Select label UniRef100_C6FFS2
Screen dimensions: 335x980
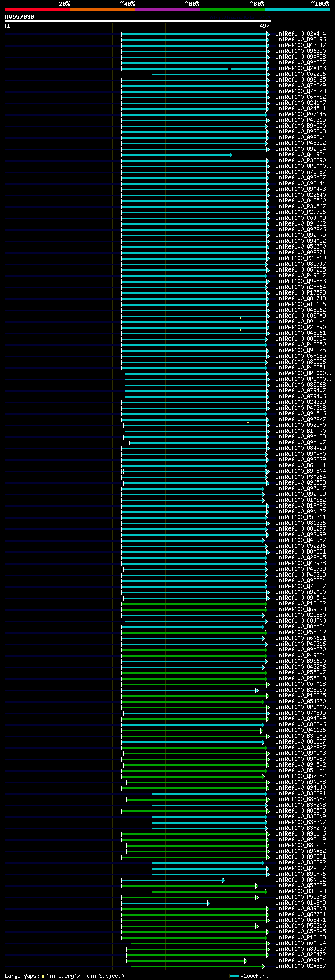tap(300, 97)
